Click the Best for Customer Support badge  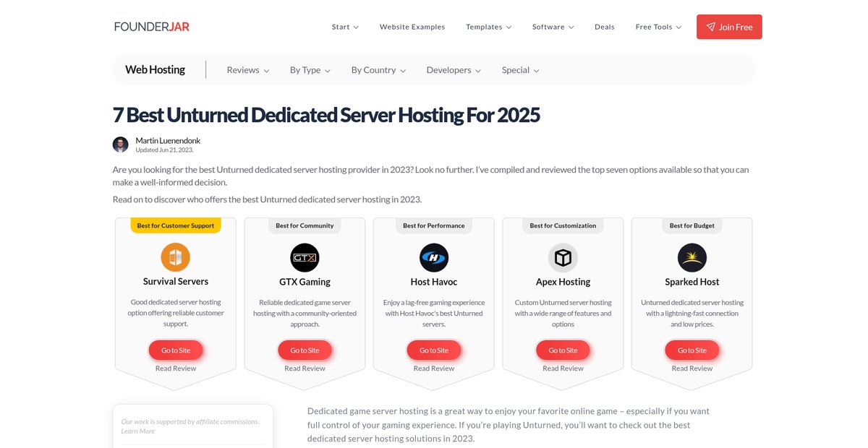tap(176, 225)
